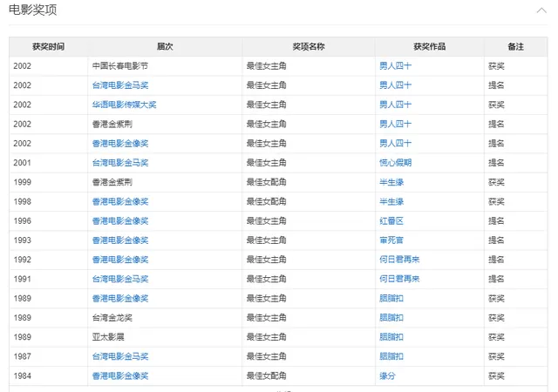Open 华语电影传媒大奖 link
This screenshot has height=392, width=558.
[x=124, y=105]
